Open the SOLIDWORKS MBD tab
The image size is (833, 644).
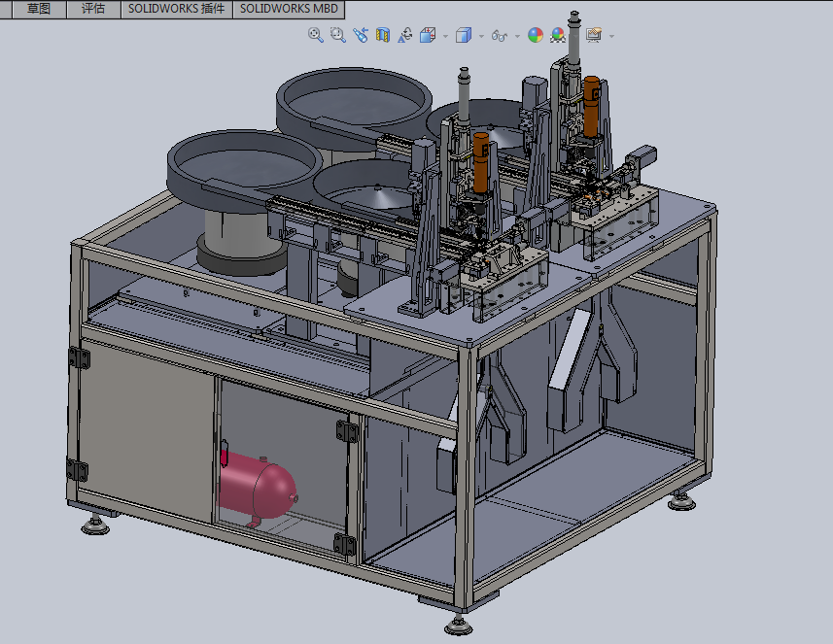click(x=288, y=9)
